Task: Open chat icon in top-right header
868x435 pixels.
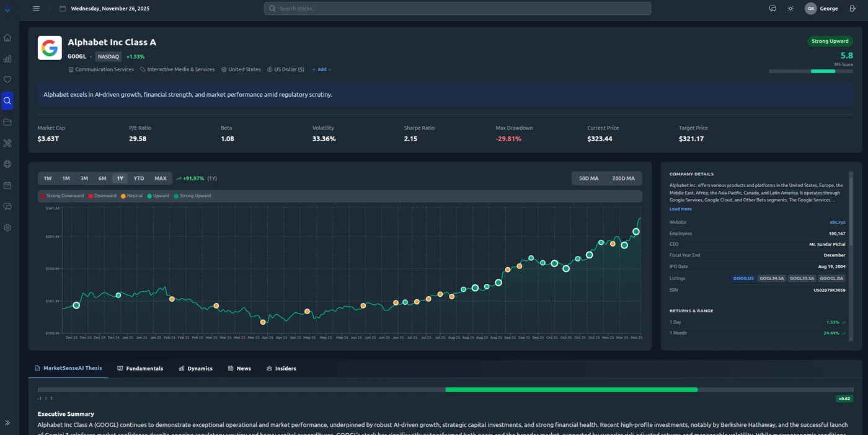Action: pos(773,9)
